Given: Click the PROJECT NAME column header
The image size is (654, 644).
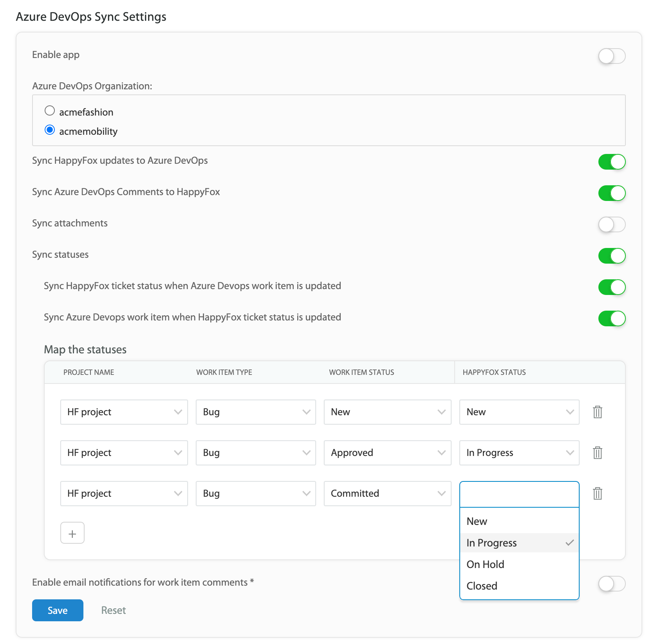Looking at the screenshot, I should (89, 372).
